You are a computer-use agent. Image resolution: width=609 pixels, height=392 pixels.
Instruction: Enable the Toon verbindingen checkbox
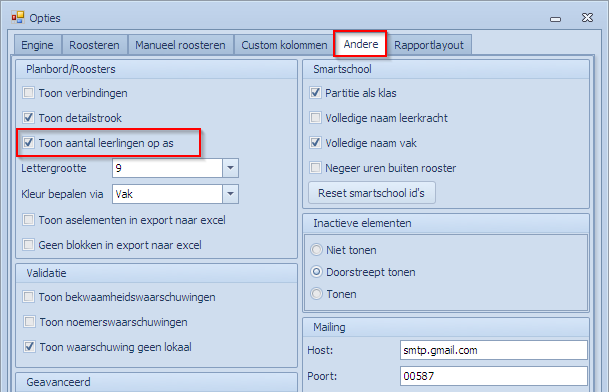(x=28, y=93)
